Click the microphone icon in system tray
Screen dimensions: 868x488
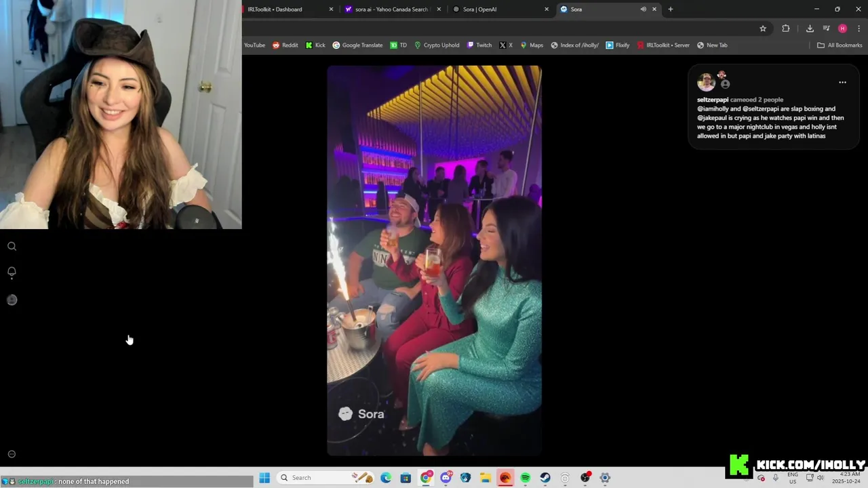pyautogui.click(x=776, y=478)
